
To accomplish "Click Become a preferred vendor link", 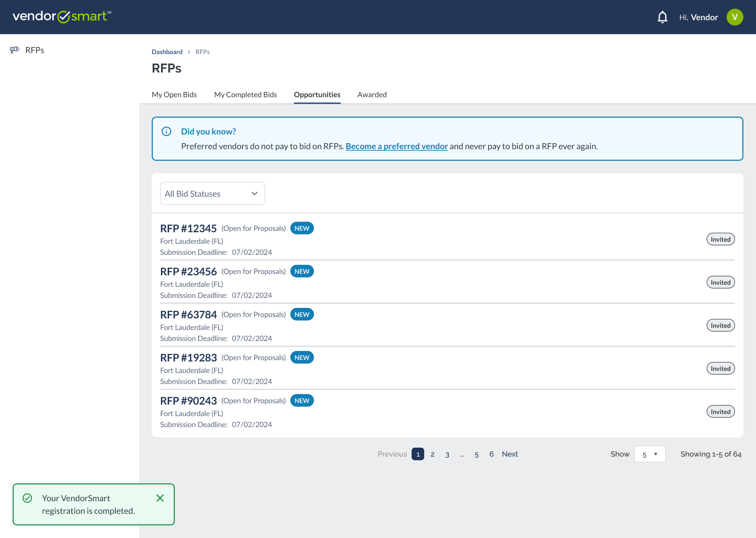I will (x=397, y=146).
